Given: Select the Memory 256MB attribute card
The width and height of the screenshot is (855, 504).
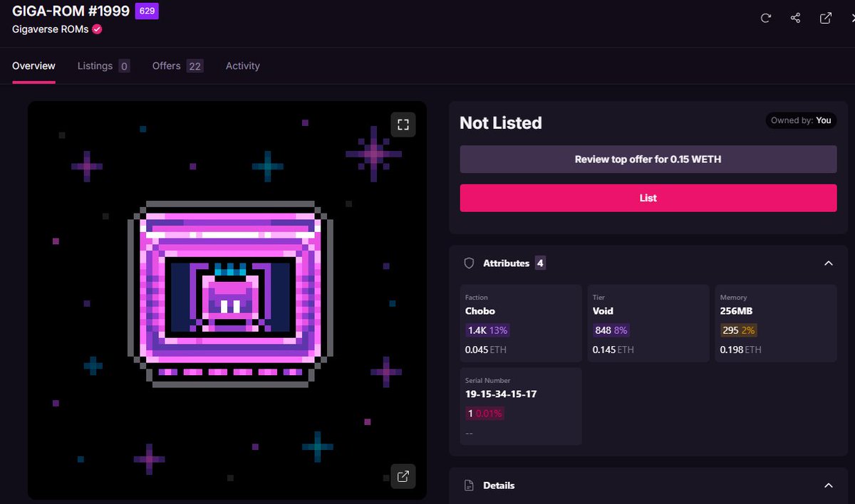Looking at the screenshot, I should pos(776,323).
